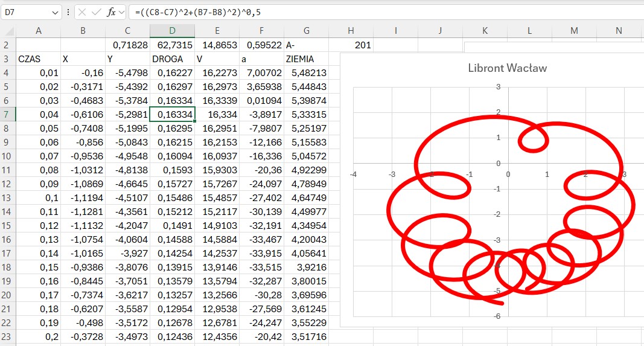This screenshot has height=346, width=644.
Task: Click the Cancel X icon in formula bar
Action: (82, 12)
